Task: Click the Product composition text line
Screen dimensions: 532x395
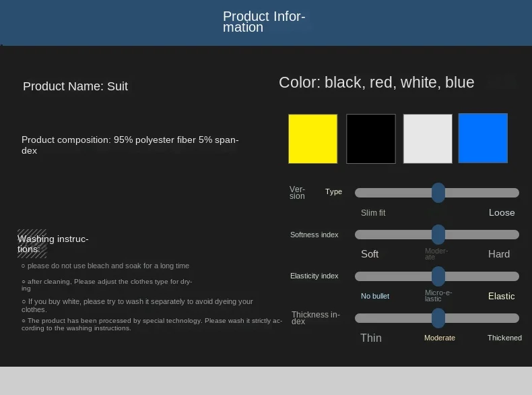Action: pos(130,140)
